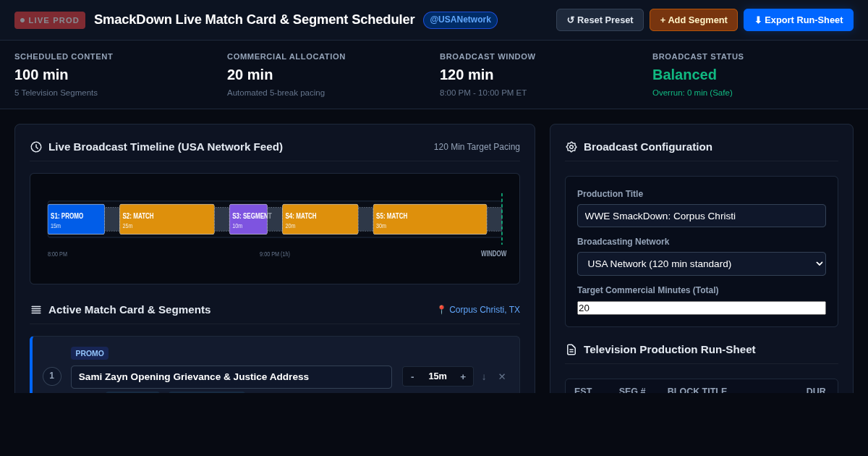Add a new segment

click(694, 20)
